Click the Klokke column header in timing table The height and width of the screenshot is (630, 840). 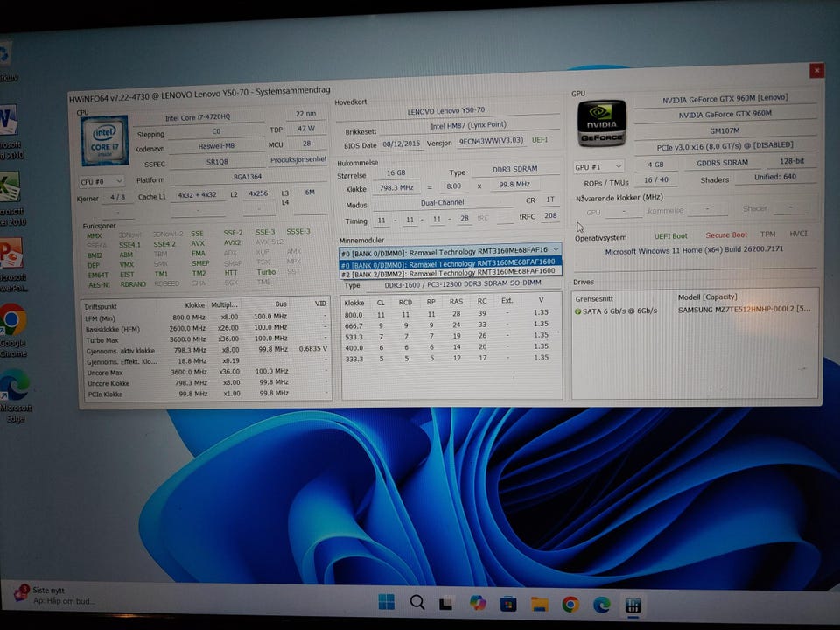pyautogui.click(x=353, y=303)
